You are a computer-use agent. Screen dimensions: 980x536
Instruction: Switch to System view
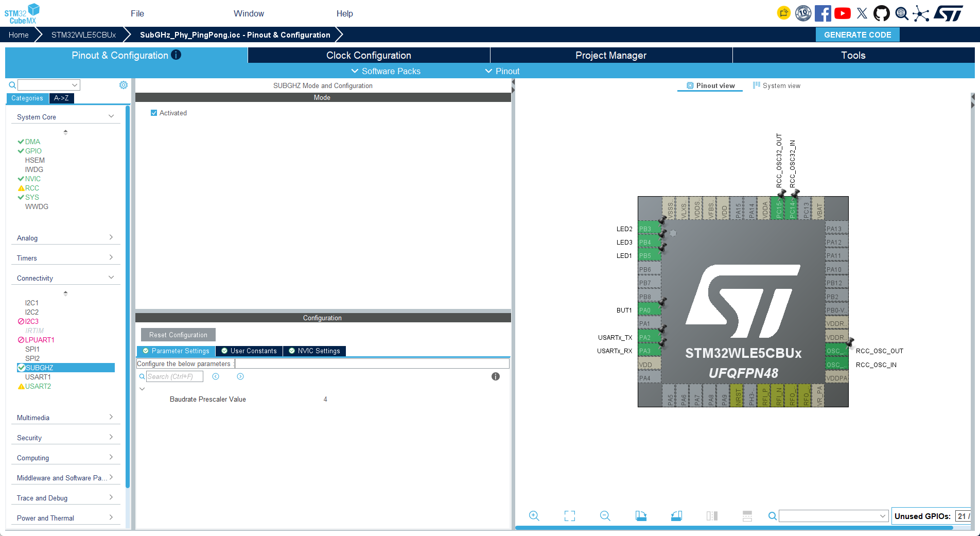coord(777,85)
